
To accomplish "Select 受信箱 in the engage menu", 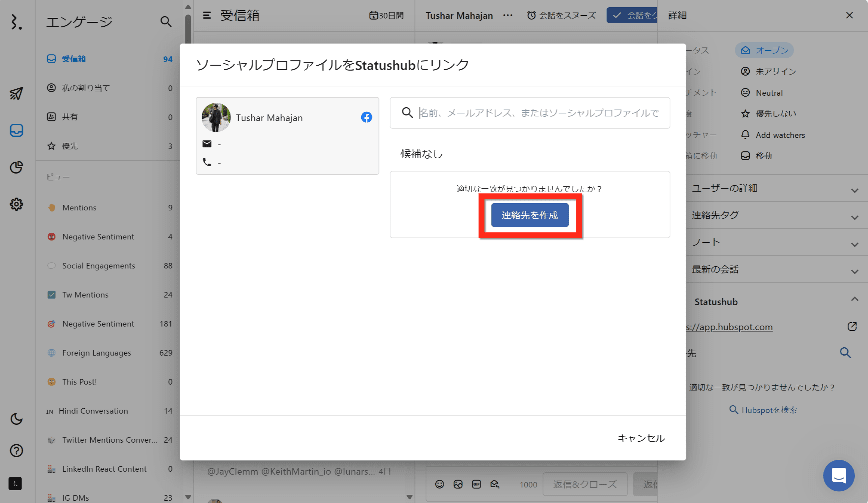I will [x=74, y=59].
